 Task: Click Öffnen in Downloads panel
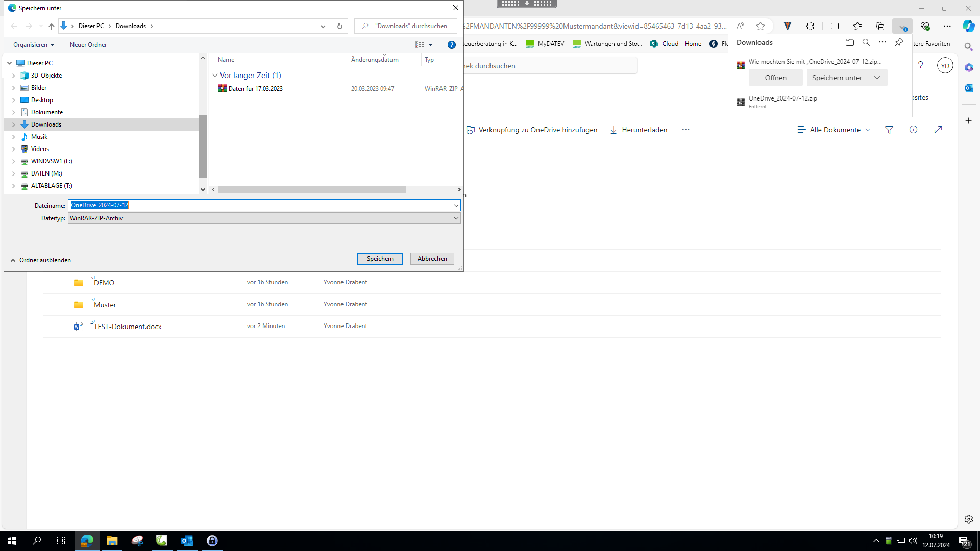(775, 78)
